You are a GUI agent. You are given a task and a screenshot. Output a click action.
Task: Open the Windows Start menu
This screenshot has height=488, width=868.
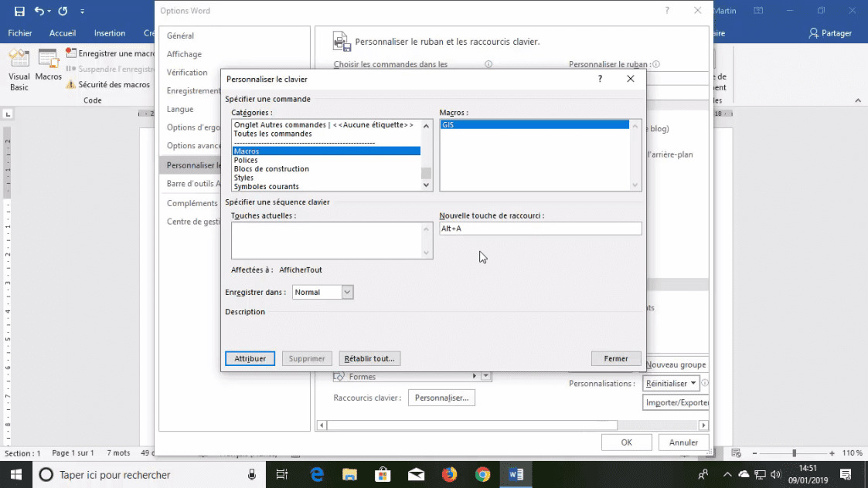16,475
